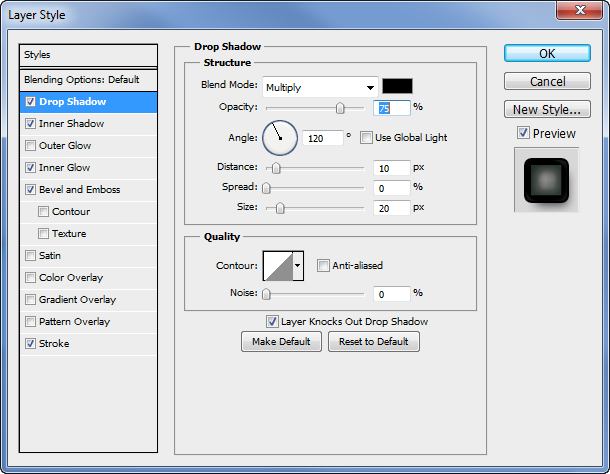The image size is (610, 474).
Task: Click the Spread slider handle
Action: pyautogui.click(x=266, y=188)
